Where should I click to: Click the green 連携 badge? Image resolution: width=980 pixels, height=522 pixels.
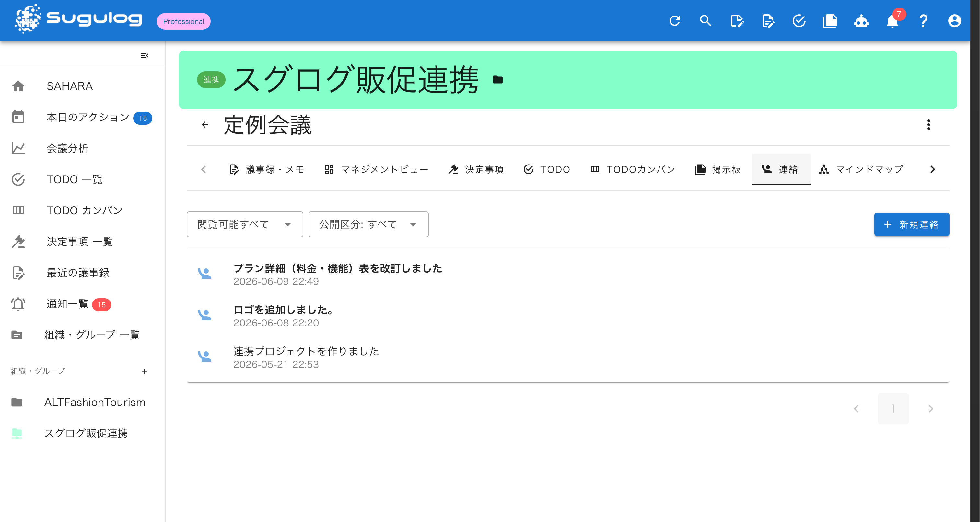pos(211,80)
